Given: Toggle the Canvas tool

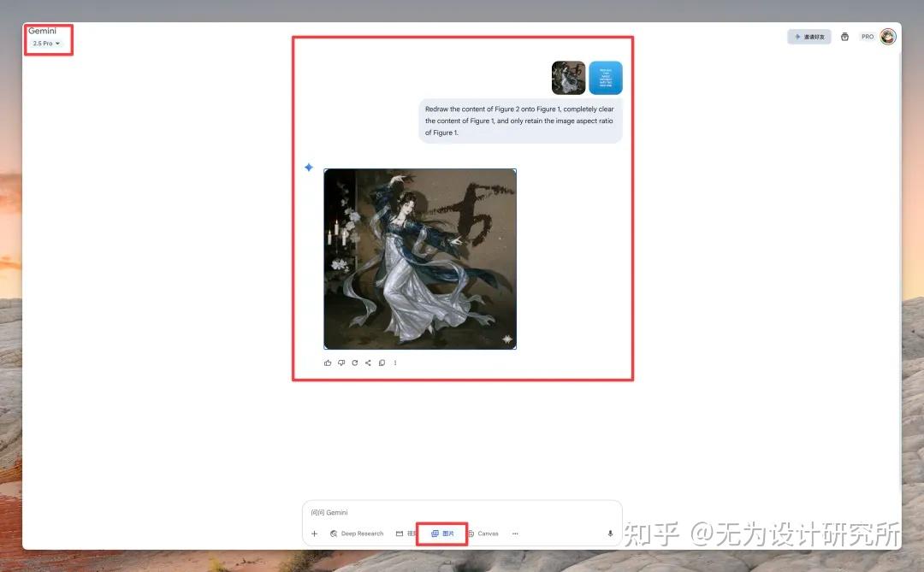Looking at the screenshot, I should point(483,534).
